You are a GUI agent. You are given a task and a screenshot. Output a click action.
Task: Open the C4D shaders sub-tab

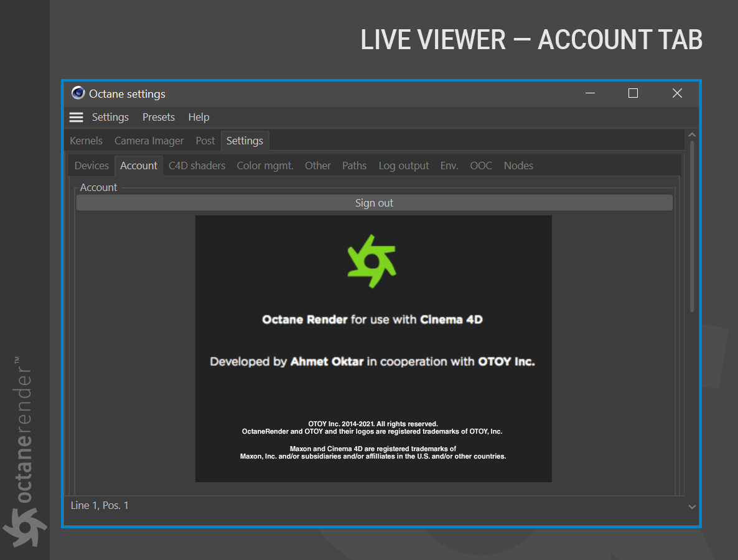(x=197, y=166)
